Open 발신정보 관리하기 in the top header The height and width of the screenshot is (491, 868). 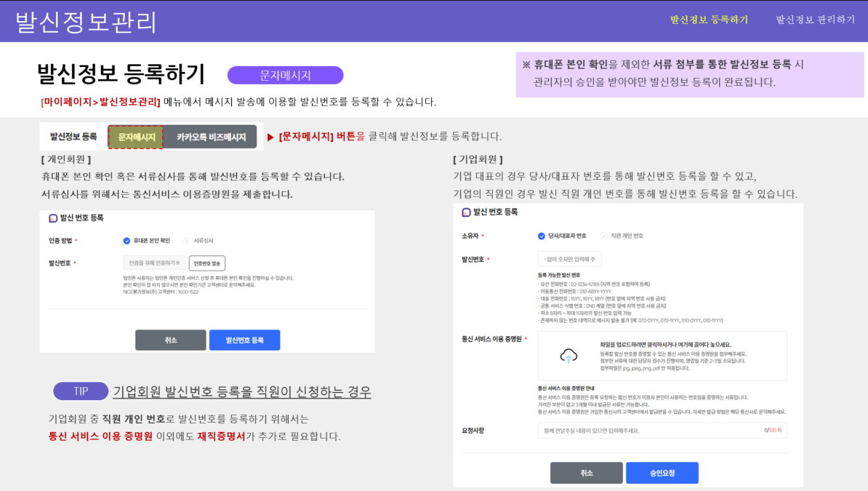[x=815, y=20]
